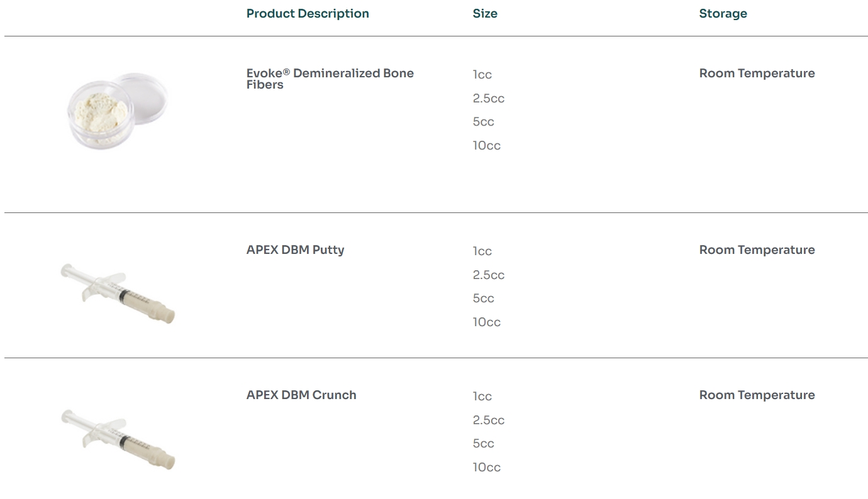
Task: Click the Storage column header
Action: (723, 14)
